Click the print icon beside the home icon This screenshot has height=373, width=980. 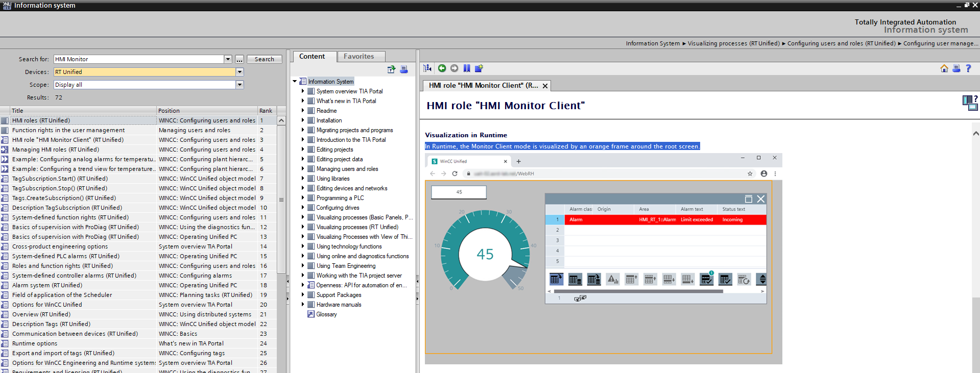pos(956,68)
